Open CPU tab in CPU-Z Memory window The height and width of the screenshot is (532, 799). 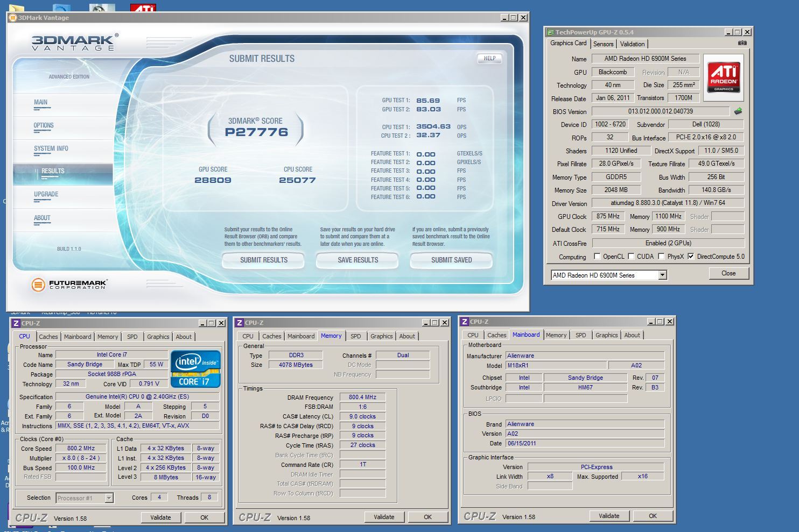[x=248, y=336]
